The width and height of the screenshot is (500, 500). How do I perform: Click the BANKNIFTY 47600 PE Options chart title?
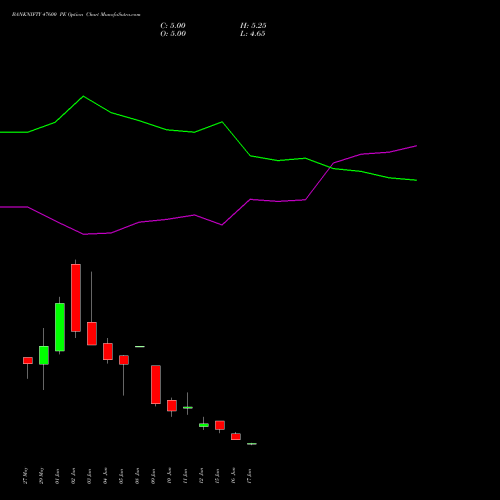pyautogui.click(x=76, y=15)
